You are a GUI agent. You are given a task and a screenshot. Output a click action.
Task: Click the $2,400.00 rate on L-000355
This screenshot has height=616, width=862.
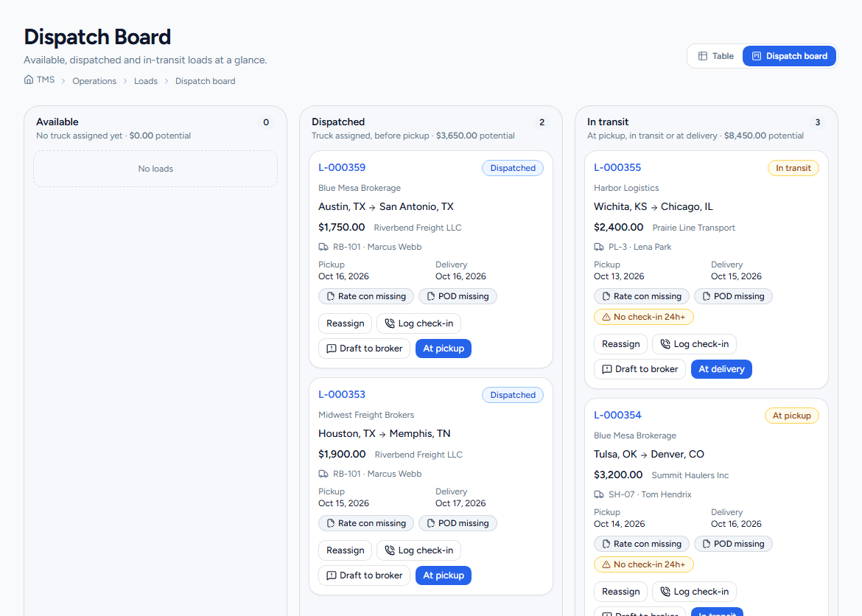point(618,227)
